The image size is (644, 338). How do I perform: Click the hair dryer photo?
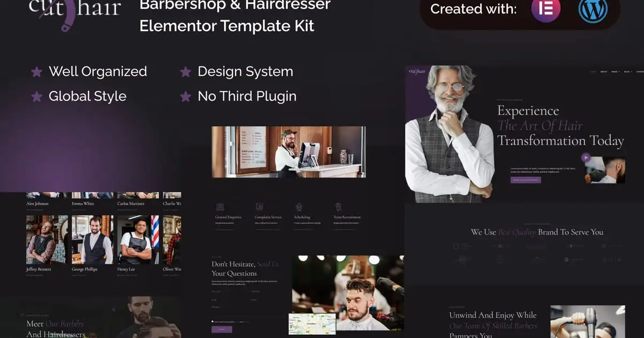click(x=588, y=322)
